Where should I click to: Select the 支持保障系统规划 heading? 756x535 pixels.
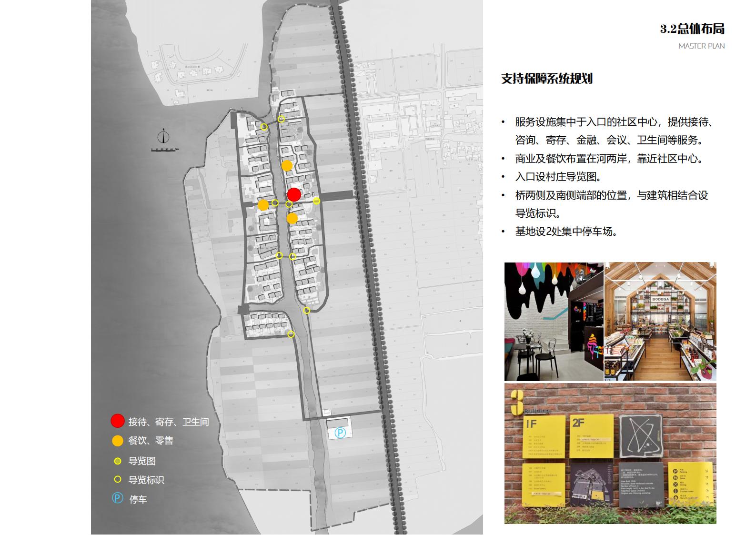click(x=546, y=79)
